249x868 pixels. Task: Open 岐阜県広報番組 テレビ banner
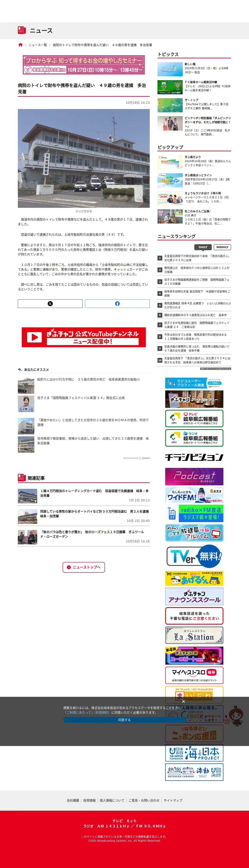(x=194, y=418)
